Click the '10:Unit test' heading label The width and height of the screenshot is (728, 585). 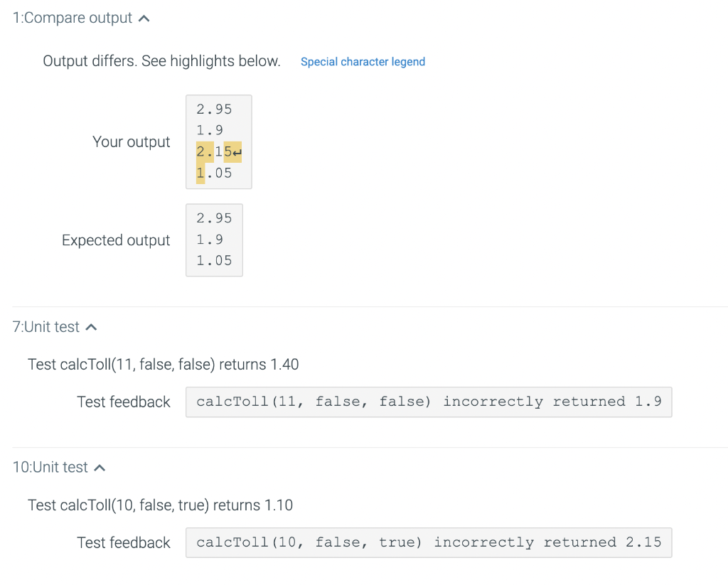click(50, 467)
